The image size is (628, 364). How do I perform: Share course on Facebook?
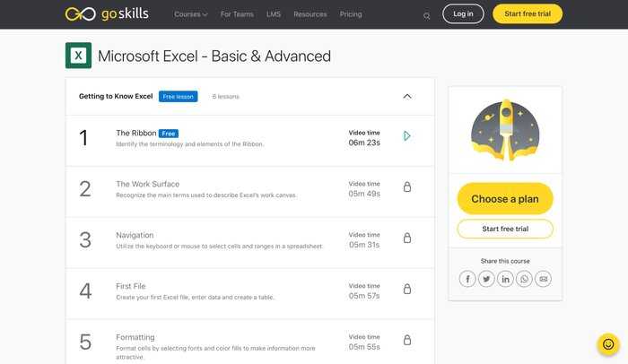tap(467, 279)
